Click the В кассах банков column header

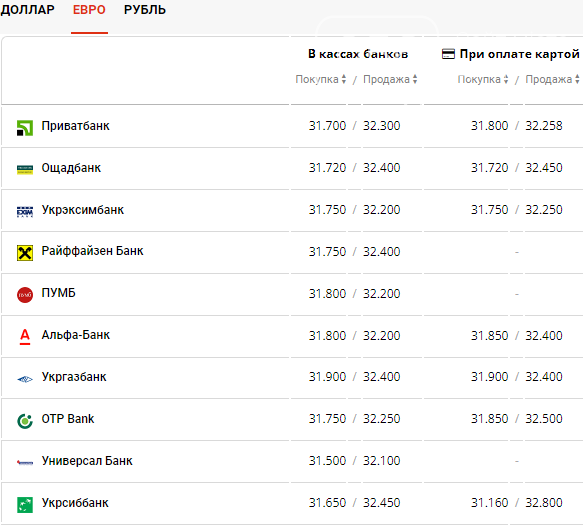point(358,54)
